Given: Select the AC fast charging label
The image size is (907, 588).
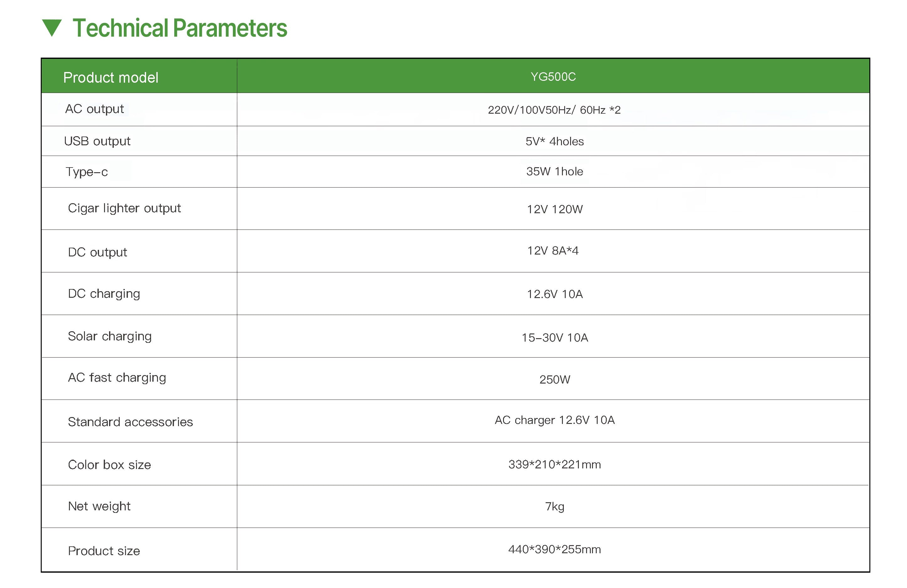Looking at the screenshot, I should pos(117,378).
